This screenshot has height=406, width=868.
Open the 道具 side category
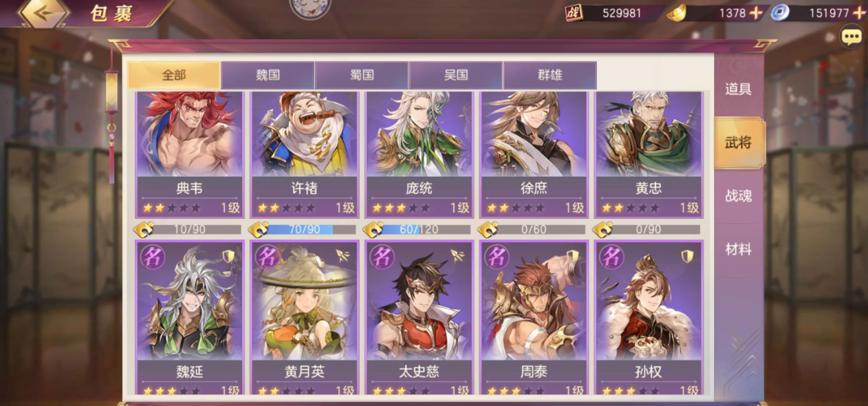[738, 89]
